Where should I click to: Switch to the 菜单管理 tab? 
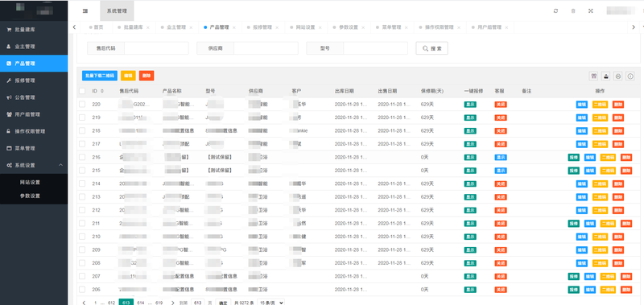[x=391, y=27]
